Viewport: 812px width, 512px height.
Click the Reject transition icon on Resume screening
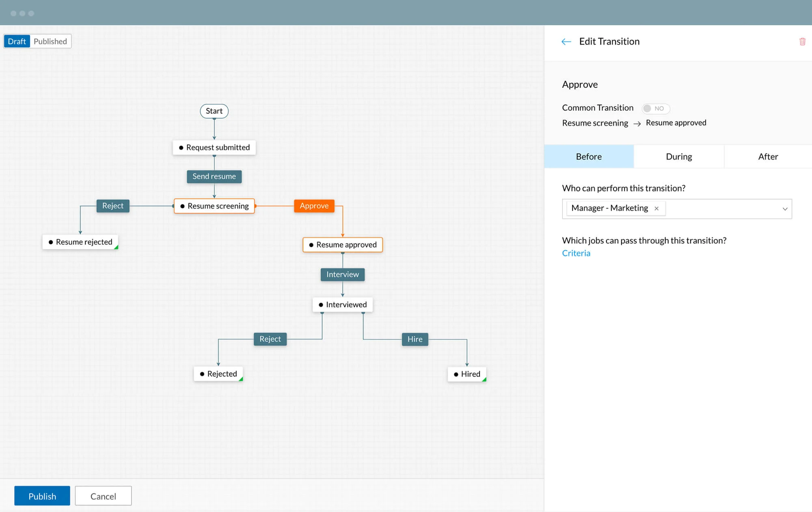tap(112, 205)
